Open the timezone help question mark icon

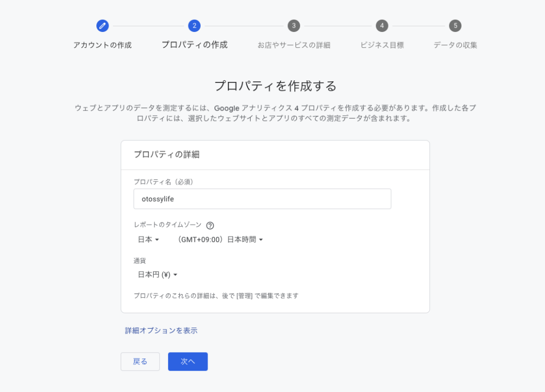(210, 226)
